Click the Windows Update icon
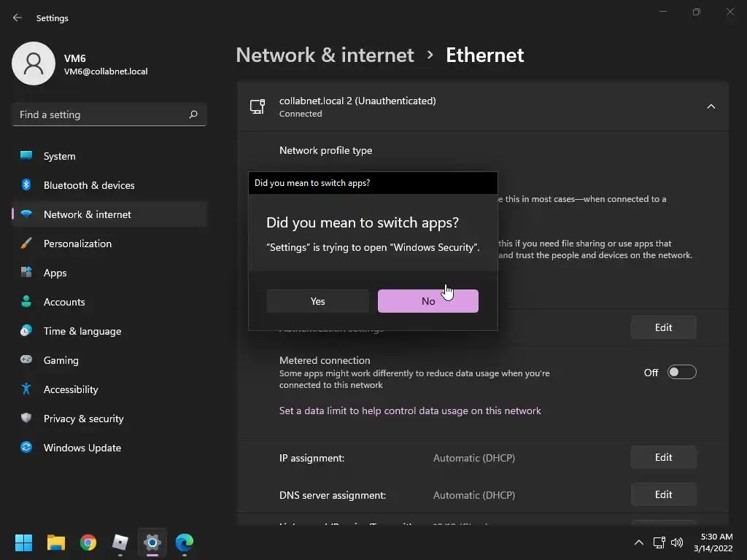This screenshot has height=560, width=747. [26, 448]
